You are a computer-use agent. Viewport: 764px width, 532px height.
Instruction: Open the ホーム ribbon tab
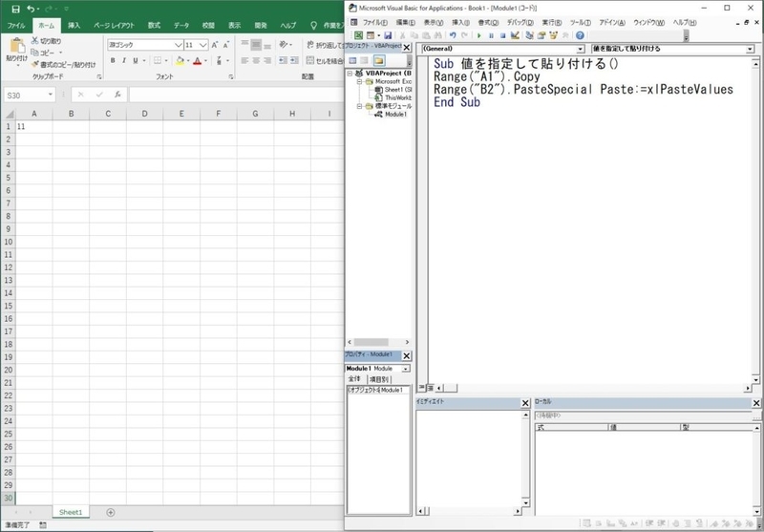pyautogui.click(x=46, y=26)
